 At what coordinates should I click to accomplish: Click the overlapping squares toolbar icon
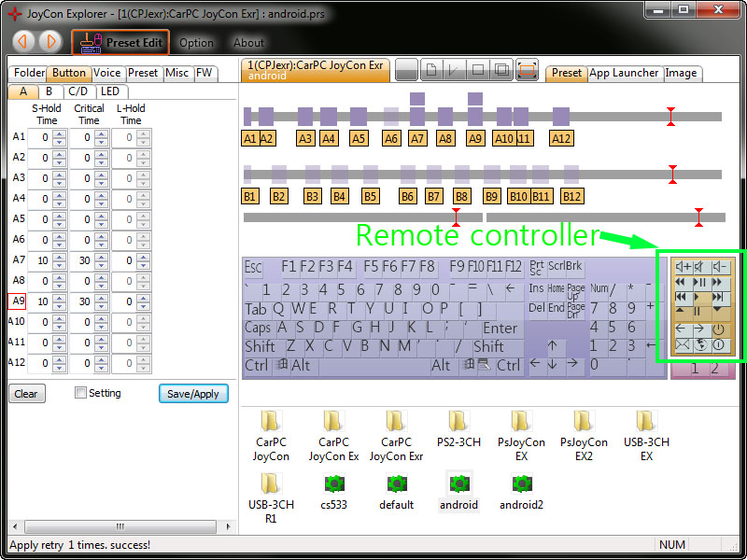point(501,71)
